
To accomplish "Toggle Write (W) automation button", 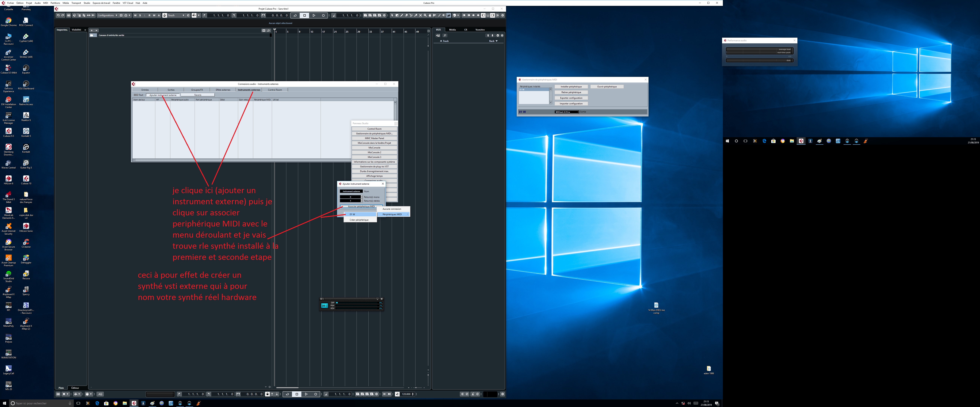I will [154, 15].
